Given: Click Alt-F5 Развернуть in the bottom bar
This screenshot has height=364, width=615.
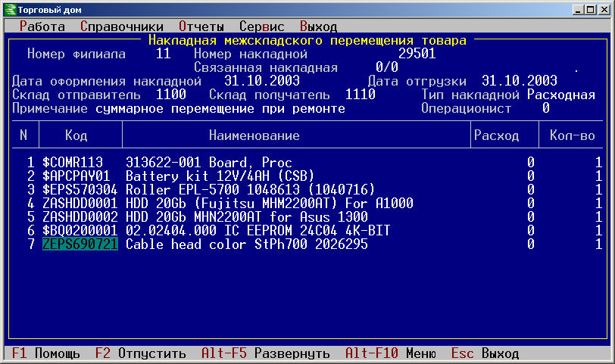Looking at the screenshot, I should [x=266, y=353].
